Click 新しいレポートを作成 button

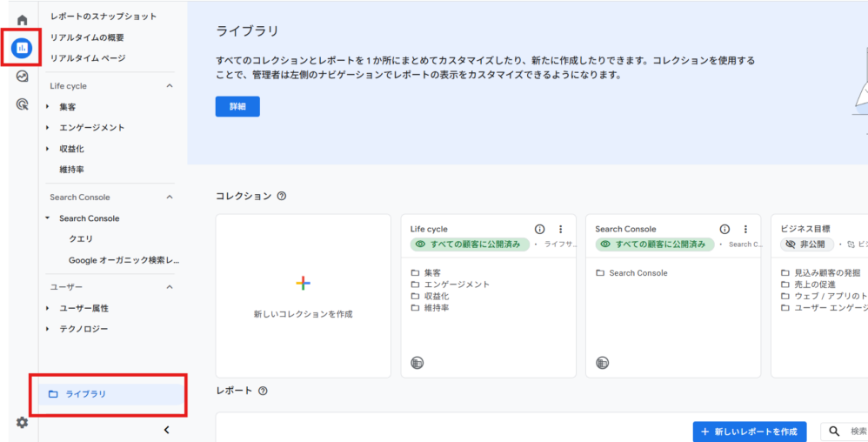749,432
